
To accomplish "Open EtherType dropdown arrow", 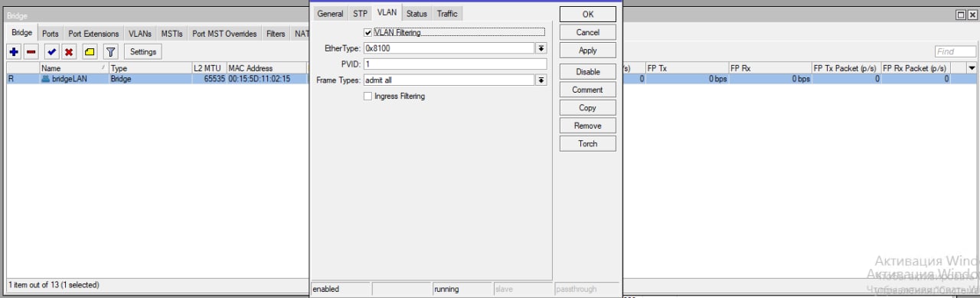I will coord(541,47).
